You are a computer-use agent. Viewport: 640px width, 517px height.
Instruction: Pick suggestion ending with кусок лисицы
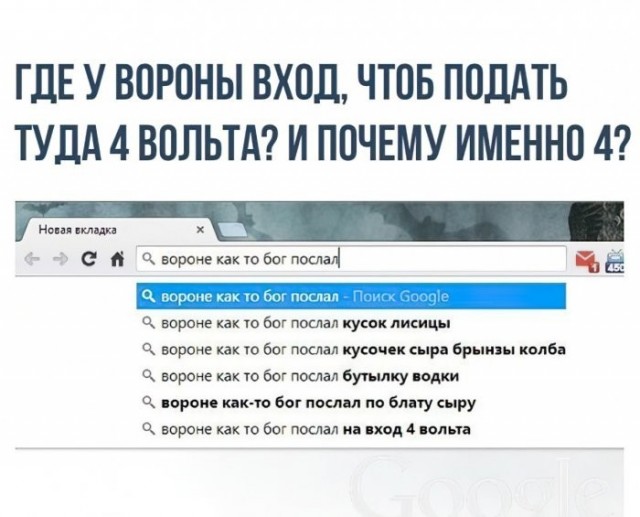pos(351,323)
